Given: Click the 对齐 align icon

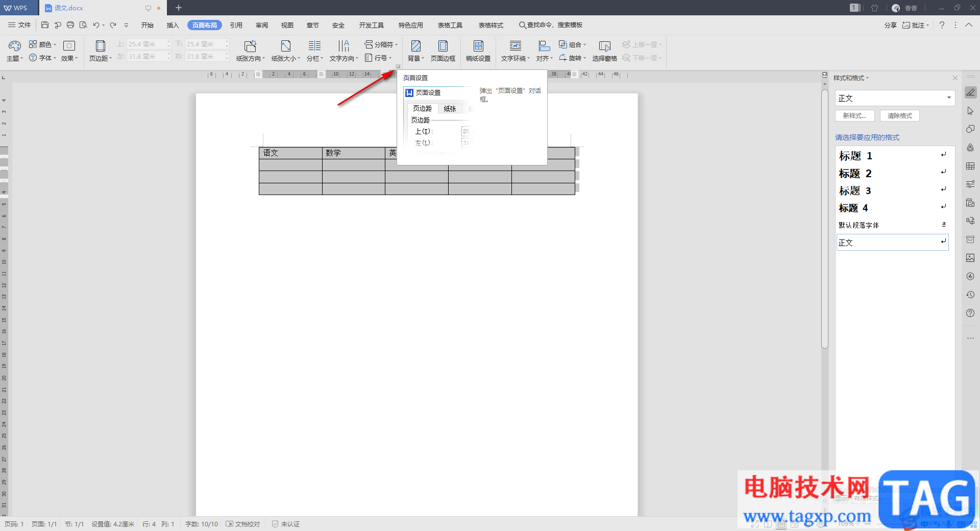Looking at the screenshot, I should [x=544, y=46].
